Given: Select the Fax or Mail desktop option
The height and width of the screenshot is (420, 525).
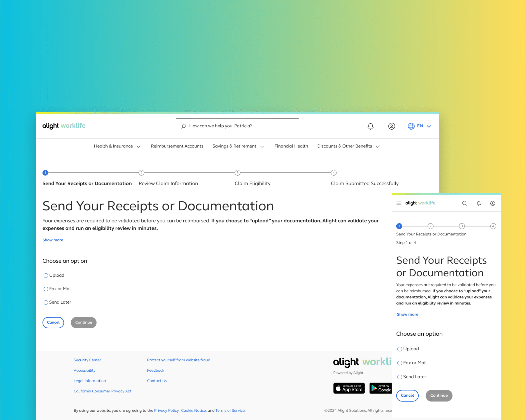Looking at the screenshot, I should (46, 289).
